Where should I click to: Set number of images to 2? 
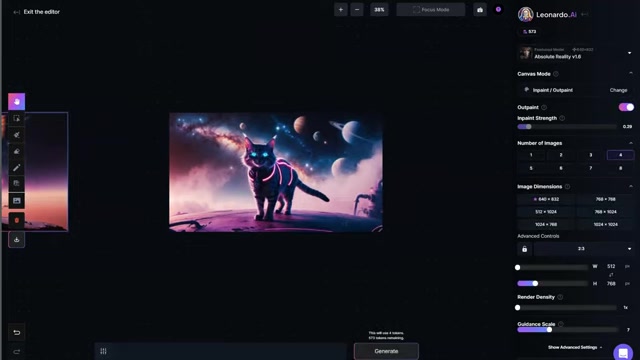pos(561,155)
